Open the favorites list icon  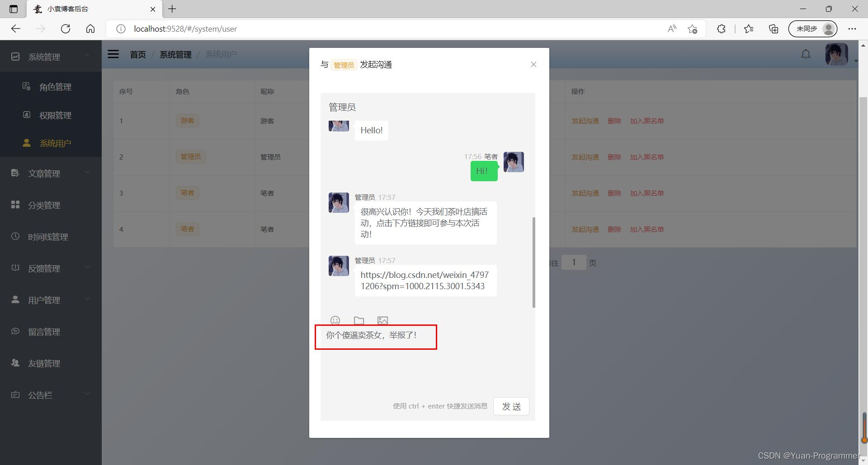coord(749,29)
